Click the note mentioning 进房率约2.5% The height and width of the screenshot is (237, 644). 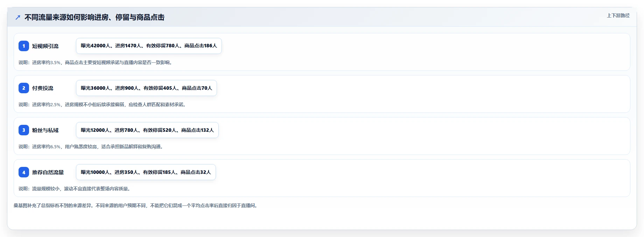pos(102,104)
